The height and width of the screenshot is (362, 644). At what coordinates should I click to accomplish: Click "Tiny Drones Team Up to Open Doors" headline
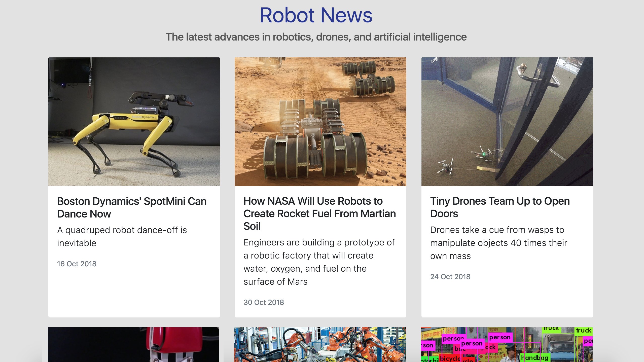click(x=500, y=207)
